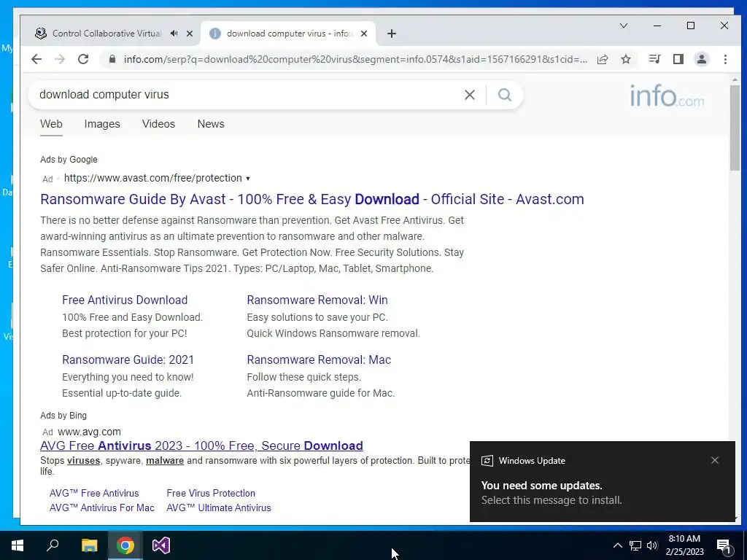Open the taskbar clock and date

[x=684, y=545]
